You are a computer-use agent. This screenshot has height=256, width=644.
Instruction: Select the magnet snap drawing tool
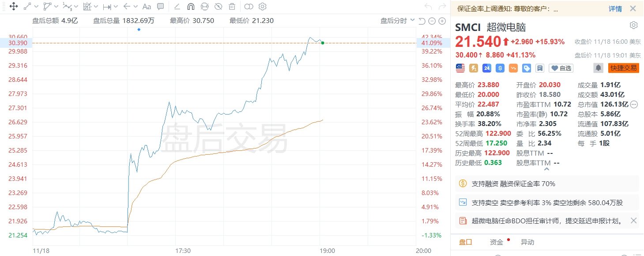tap(191, 7)
